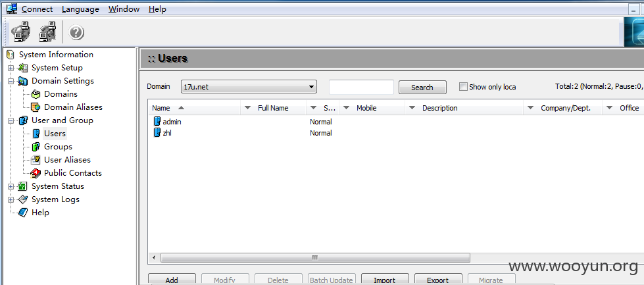Click the Export button
Screen dimensions: 644x285
coord(438,279)
